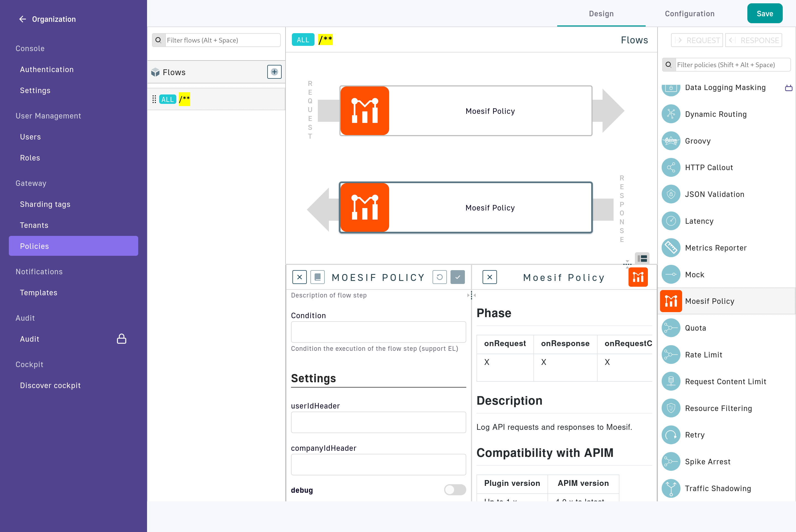Click the JSON Validation policy icon

point(671,194)
